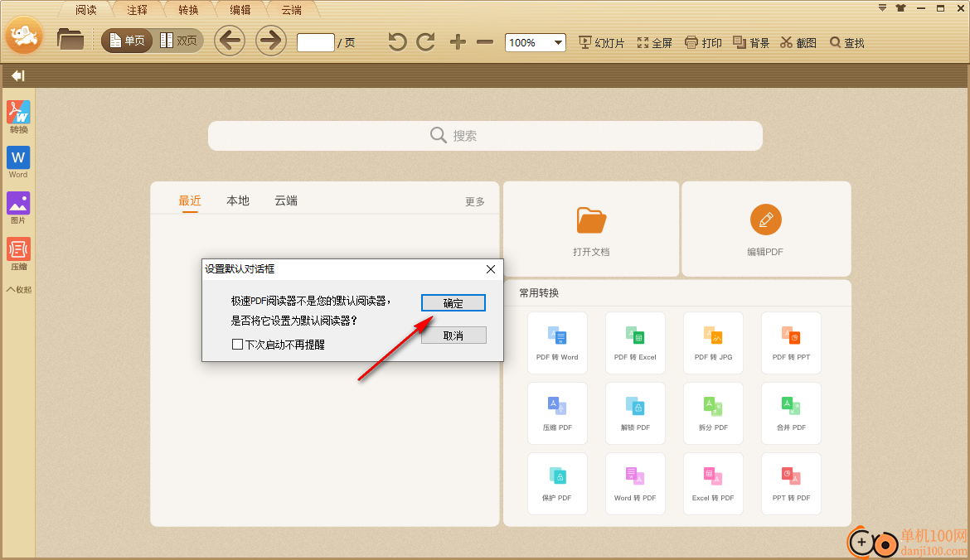Image resolution: width=970 pixels, height=560 pixels.
Task: Click the page number input box
Action: (316, 42)
